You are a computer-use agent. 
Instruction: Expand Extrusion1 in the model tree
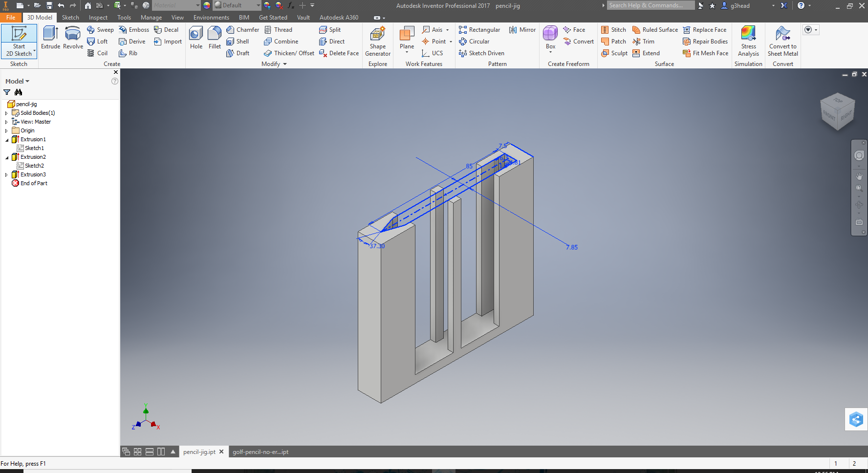click(x=6, y=139)
